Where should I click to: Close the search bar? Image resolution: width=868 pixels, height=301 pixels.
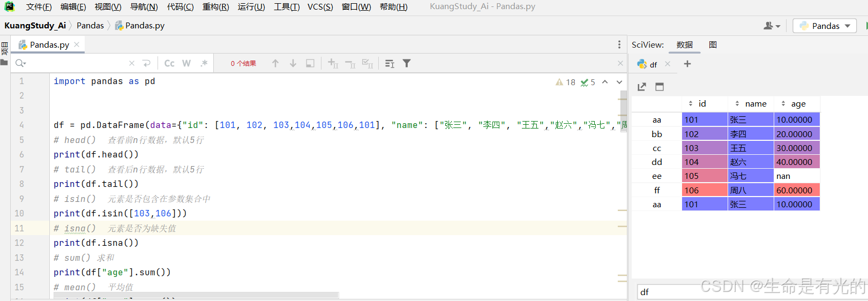click(x=620, y=63)
